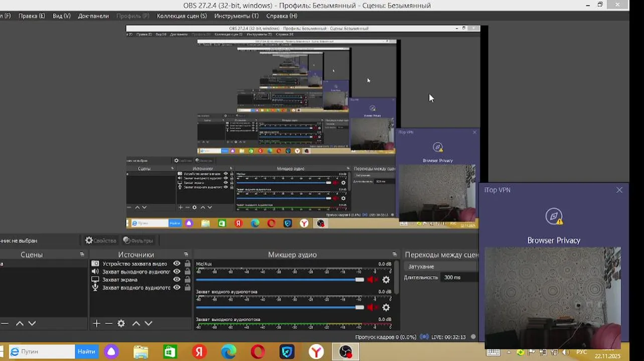Click the Микшер аудио vertical scrollbar

click(x=397, y=278)
